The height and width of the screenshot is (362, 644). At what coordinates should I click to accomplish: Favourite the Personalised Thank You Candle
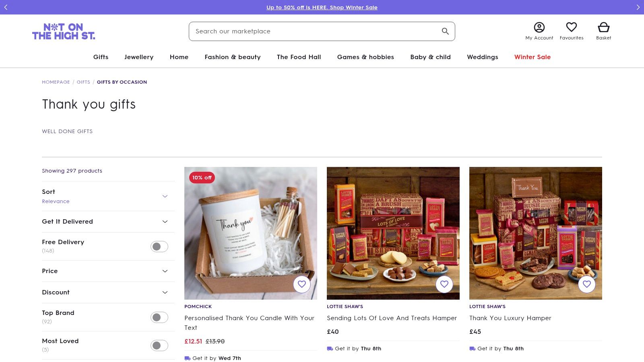(302, 284)
